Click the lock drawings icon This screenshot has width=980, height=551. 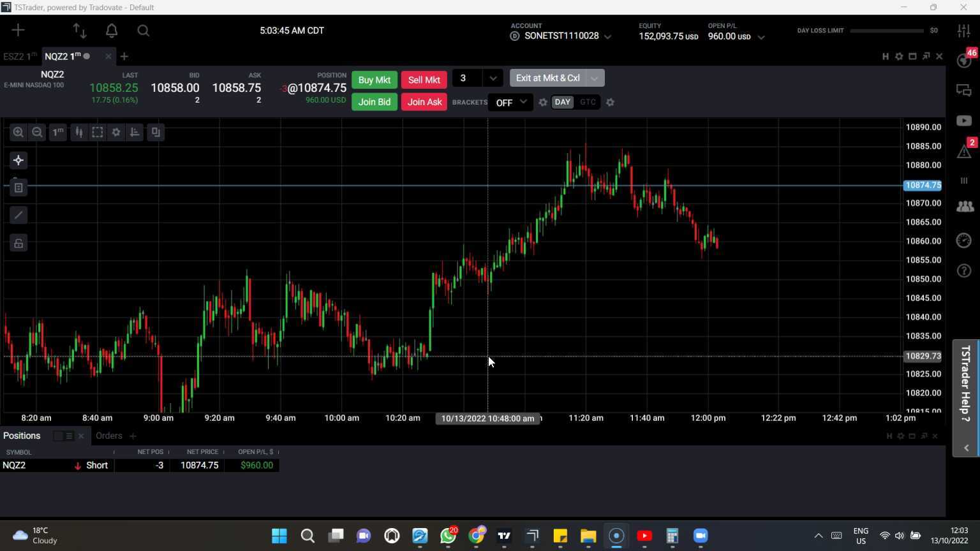click(x=18, y=243)
